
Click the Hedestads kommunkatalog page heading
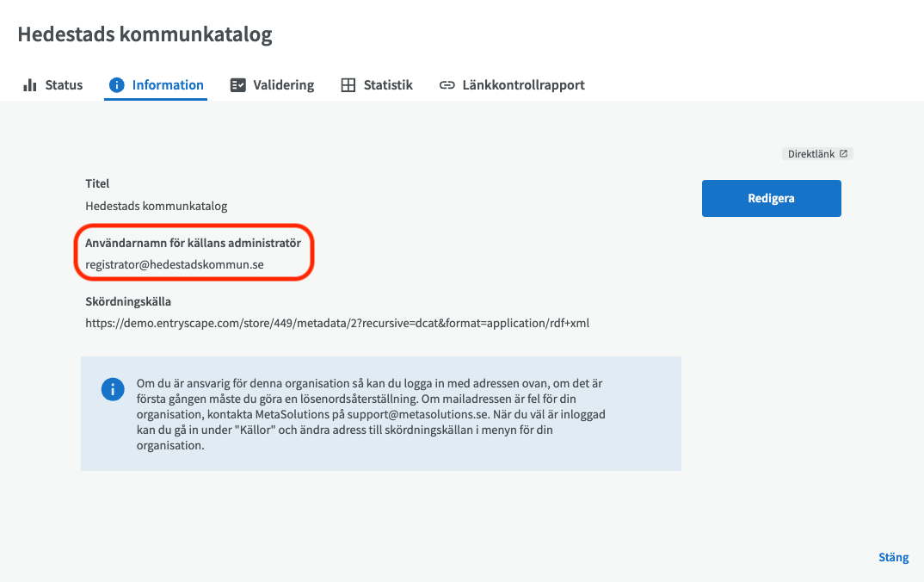(x=145, y=34)
